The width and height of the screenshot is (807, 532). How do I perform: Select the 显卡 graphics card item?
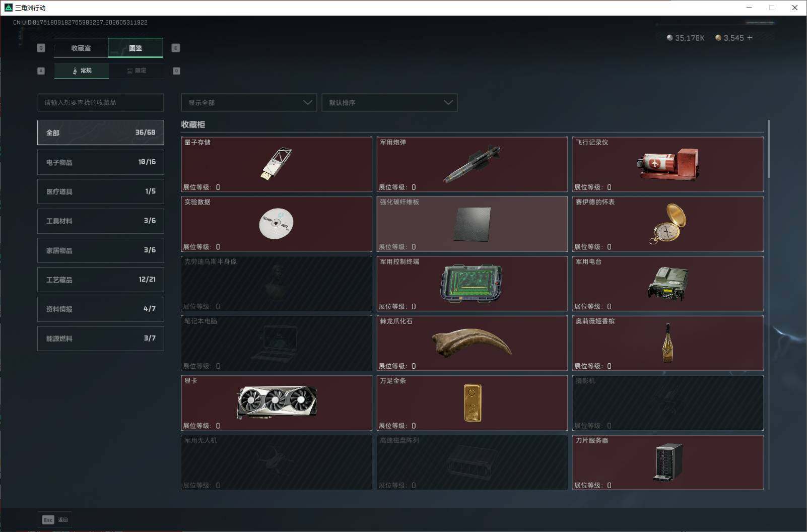pos(276,403)
